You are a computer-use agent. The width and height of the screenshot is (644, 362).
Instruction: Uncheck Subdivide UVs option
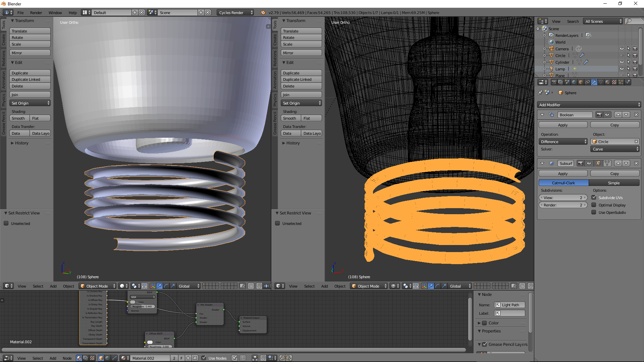tap(594, 197)
